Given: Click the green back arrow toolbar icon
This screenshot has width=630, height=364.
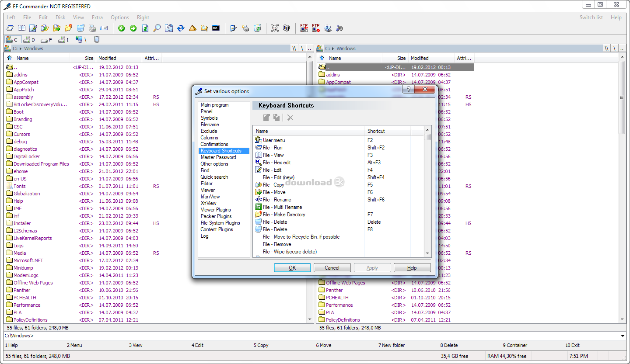Looking at the screenshot, I should [x=121, y=28].
